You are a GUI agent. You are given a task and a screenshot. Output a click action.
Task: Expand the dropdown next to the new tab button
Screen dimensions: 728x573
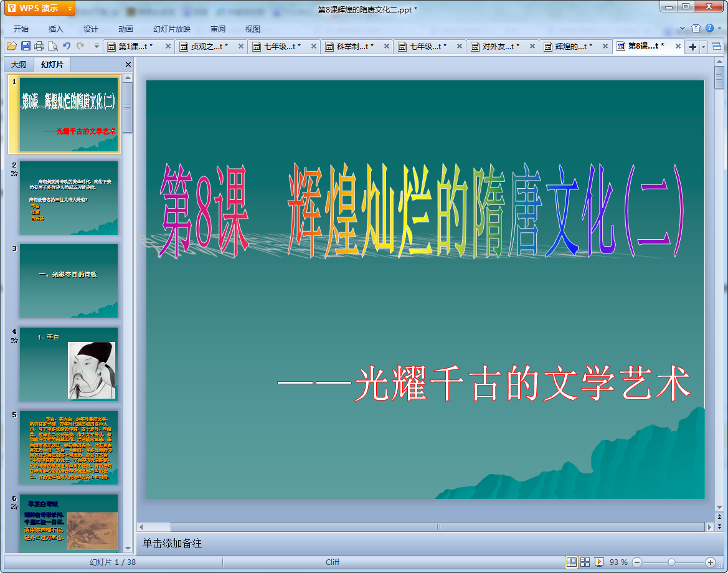(x=703, y=47)
